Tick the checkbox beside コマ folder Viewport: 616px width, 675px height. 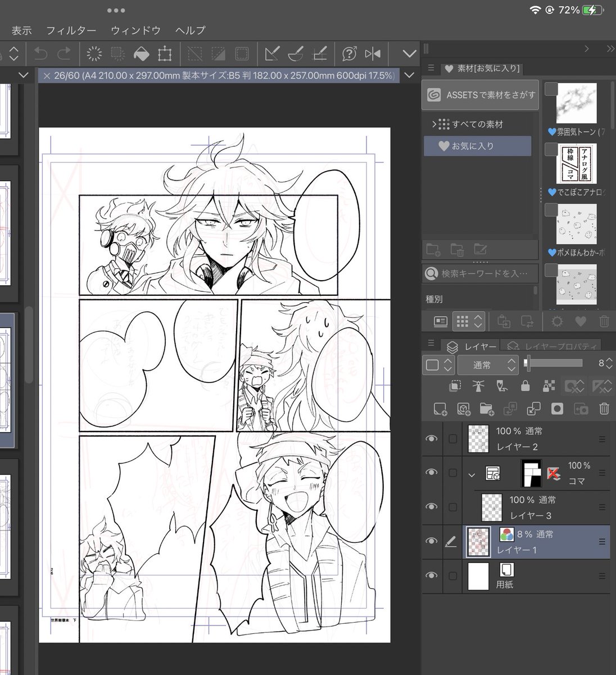[x=452, y=473]
